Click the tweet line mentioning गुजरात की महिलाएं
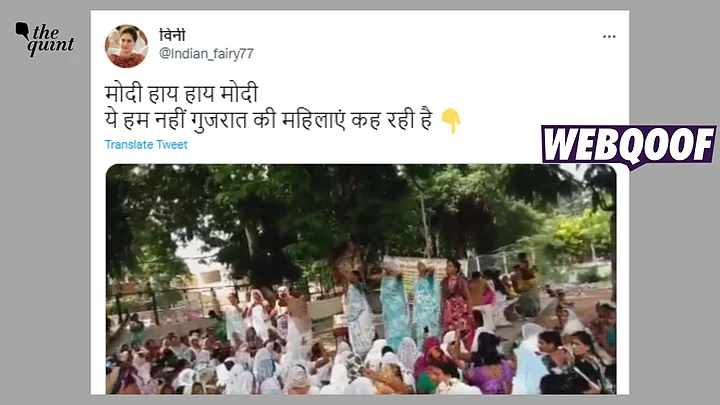 coord(269,121)
